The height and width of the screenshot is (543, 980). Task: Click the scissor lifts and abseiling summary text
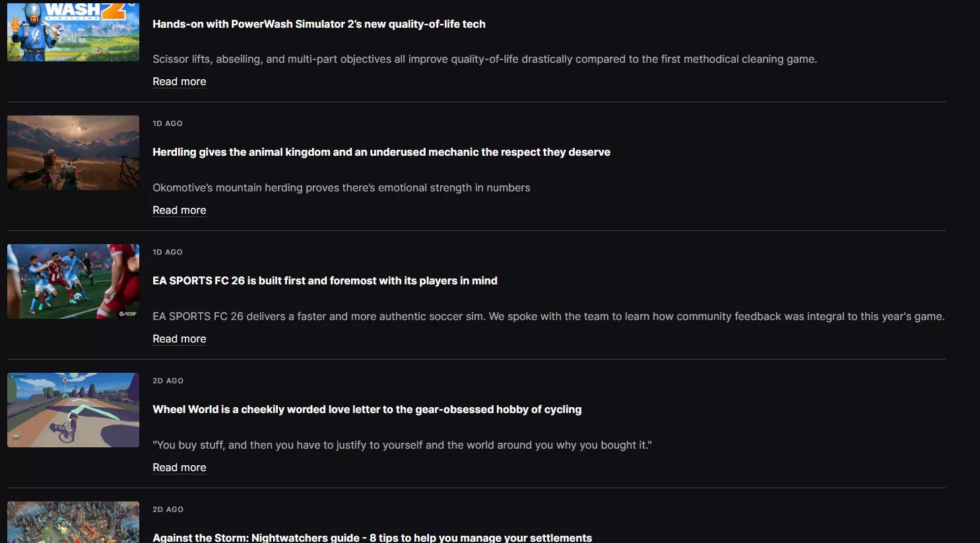(x=484, y=59)
